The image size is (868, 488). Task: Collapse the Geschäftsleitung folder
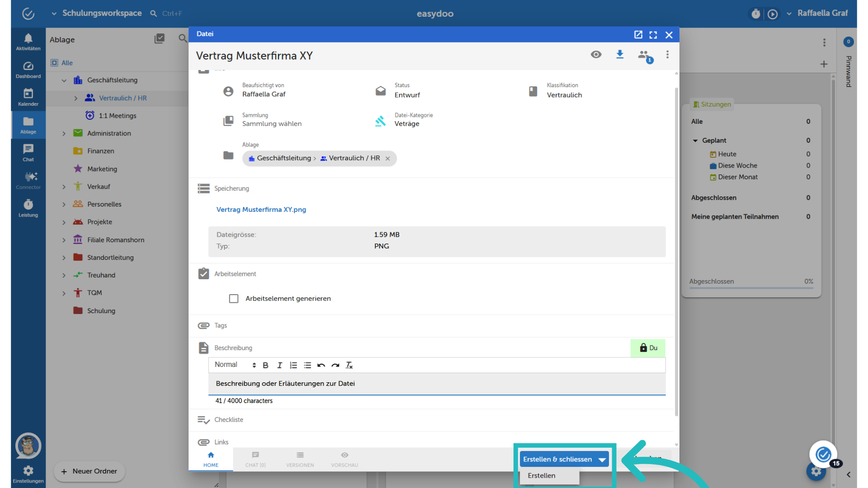coord(64,80)
